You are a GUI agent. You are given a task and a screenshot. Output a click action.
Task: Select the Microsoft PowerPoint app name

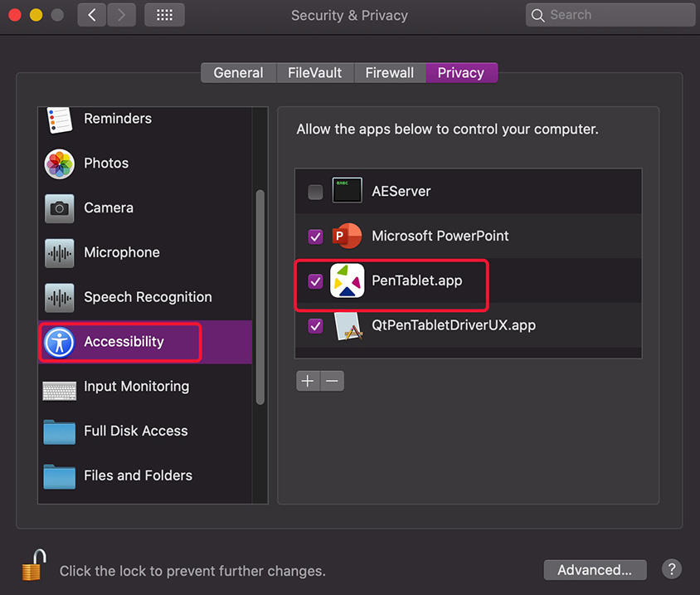click(440, 236)
